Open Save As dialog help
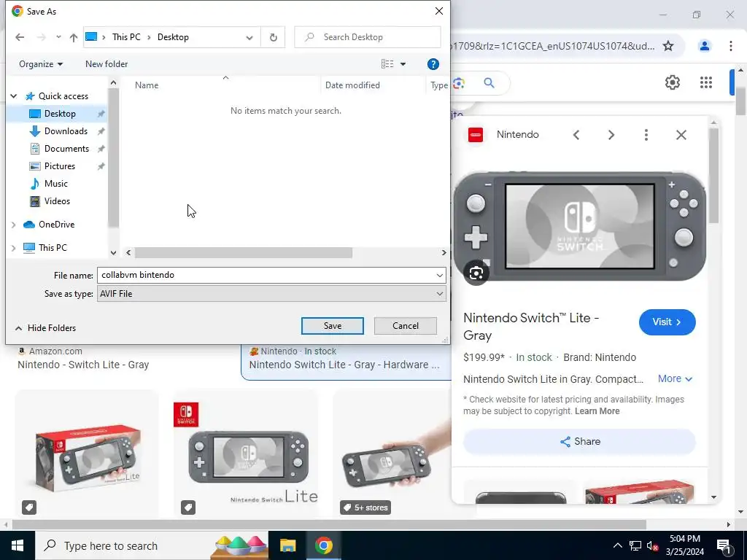 coord(433,64)
